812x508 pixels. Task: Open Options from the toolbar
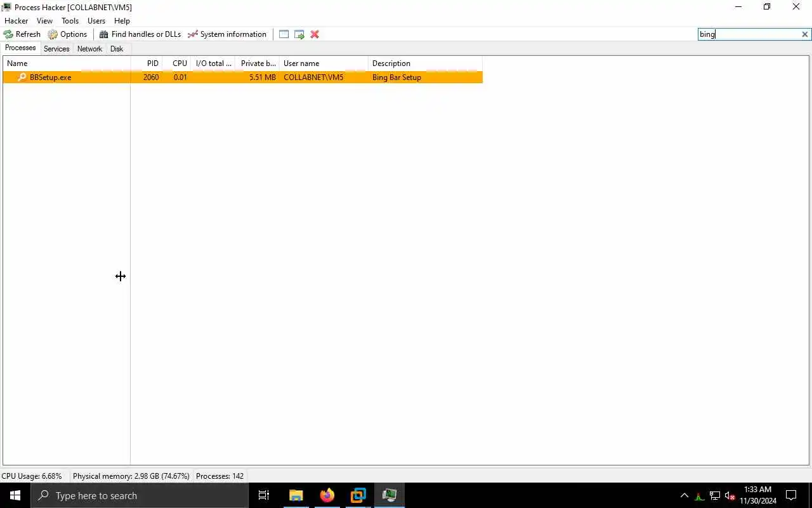point(67,34)
